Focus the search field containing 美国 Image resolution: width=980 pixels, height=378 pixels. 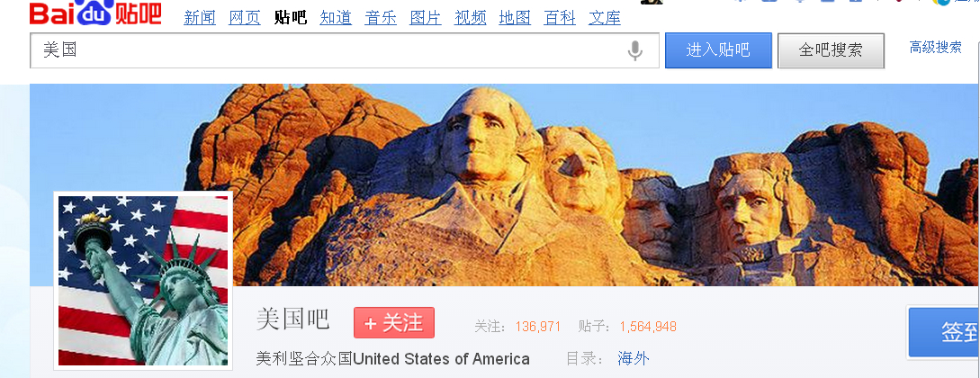tap(345, 50)
